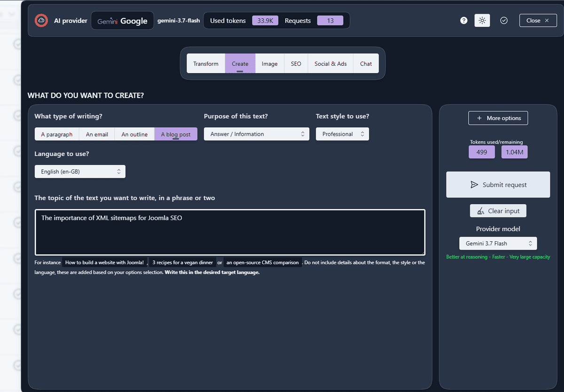Go to the SEO tab
Image resolution: width=564 pixels, height=392 pixels.
click(296, 64)
